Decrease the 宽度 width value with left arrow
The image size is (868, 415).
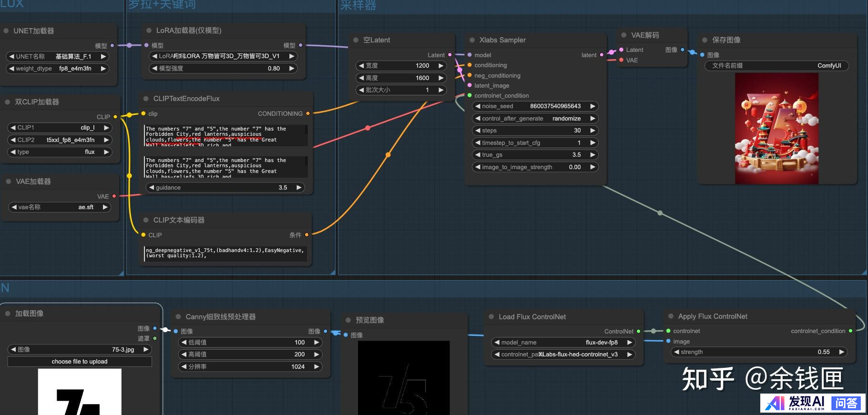coord(361,66)
